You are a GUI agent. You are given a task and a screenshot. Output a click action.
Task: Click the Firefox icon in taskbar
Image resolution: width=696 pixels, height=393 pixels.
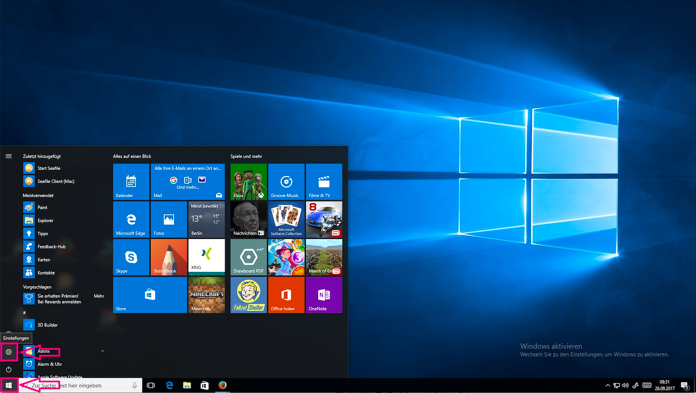222,385
